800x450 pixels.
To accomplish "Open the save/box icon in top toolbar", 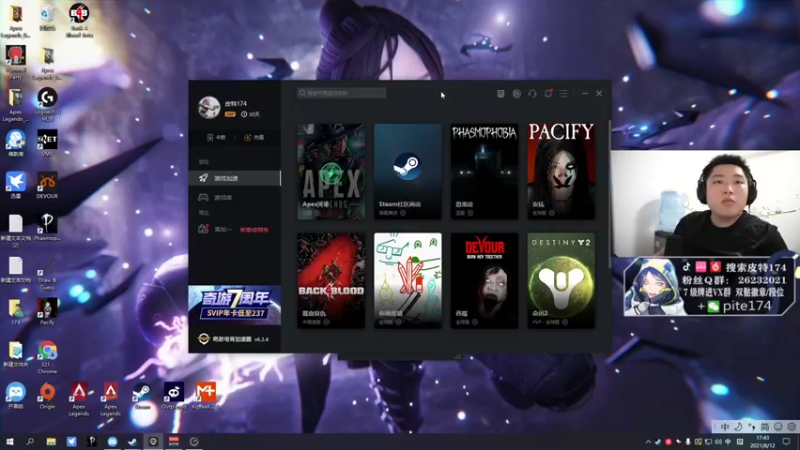I will point(501,93).
